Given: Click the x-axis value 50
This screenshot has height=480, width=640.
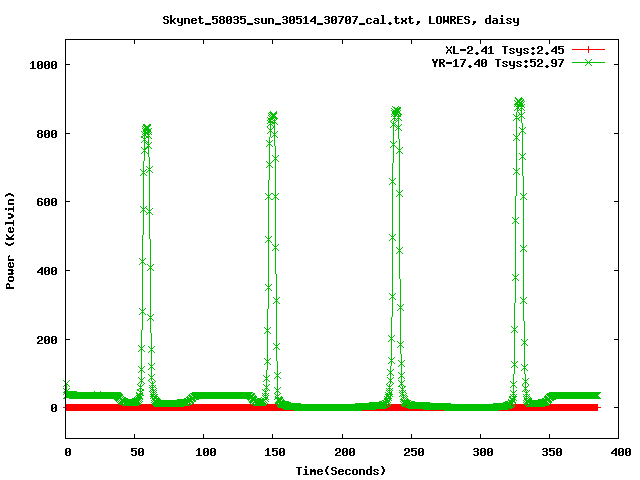Looking at the screenshot, I should point(137,452).
